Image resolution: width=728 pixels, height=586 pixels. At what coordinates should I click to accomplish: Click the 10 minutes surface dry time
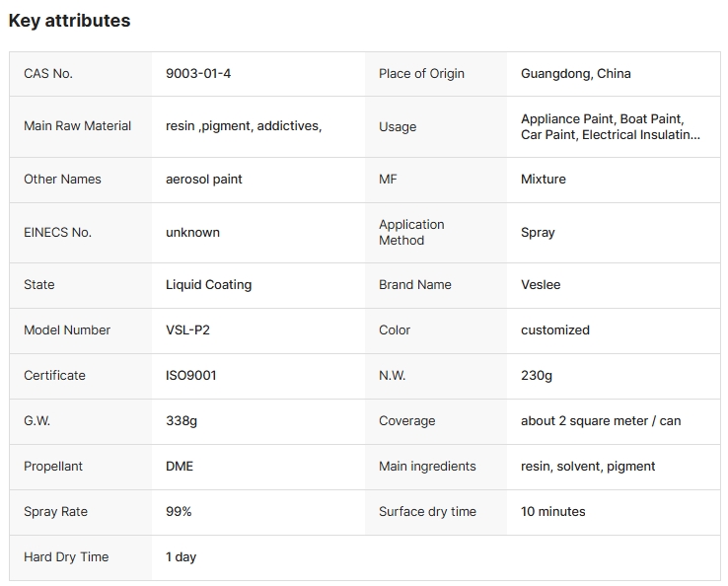point(553,512)
